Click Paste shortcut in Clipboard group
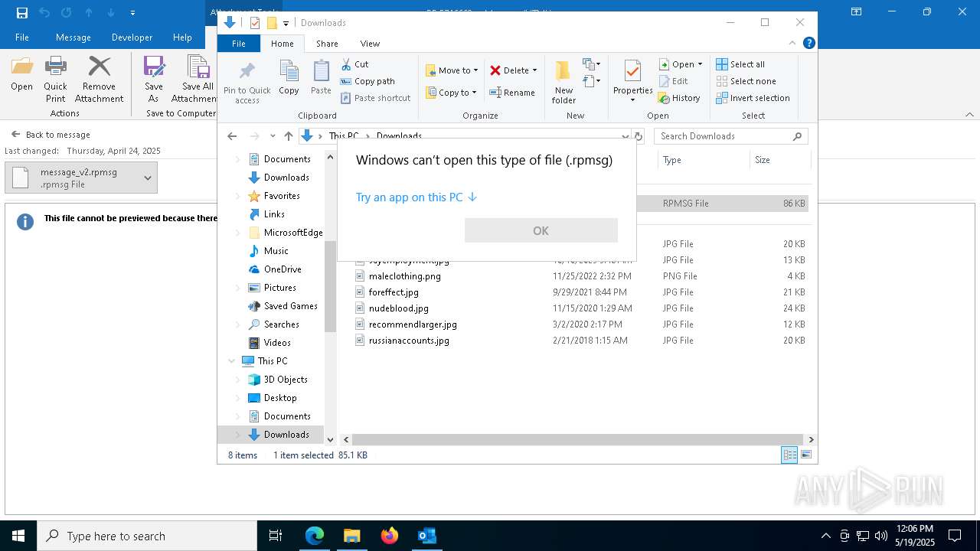The height and width of the screenshot is (551, 980). [375, 98]
